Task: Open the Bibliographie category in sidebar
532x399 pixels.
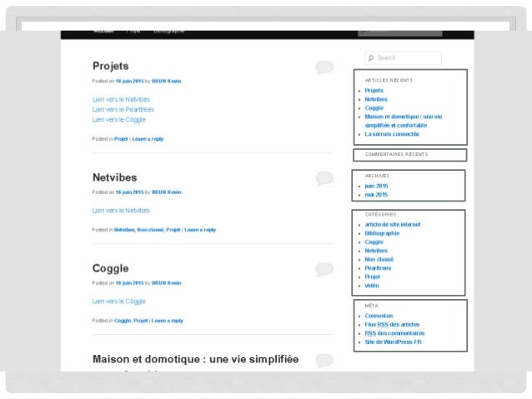Action: (x=382, y=233)
